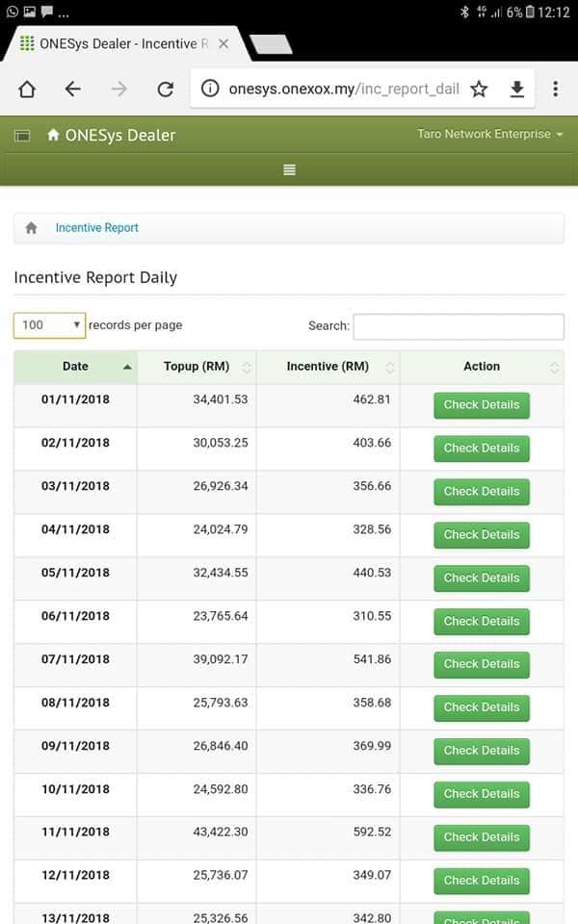Open the Incentive Report breadcrumb link
Image resolution: width=578 pixels, height=924 pixels.
[x=96, y=227]
